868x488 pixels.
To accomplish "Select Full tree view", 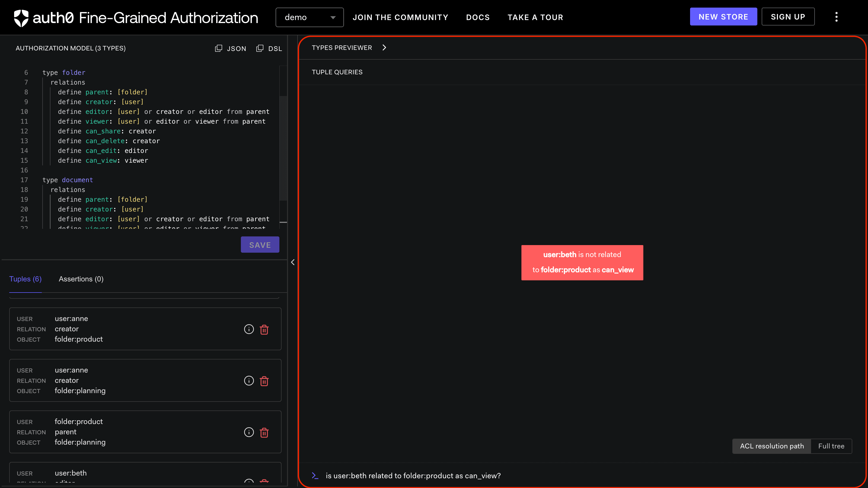I will pyautogui.click(x=831, y=446).
